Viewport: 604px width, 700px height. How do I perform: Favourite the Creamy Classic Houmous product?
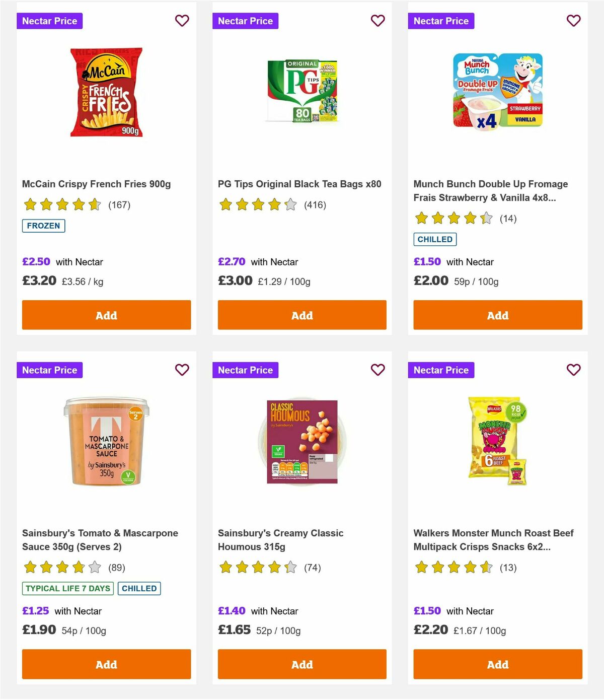377,370
